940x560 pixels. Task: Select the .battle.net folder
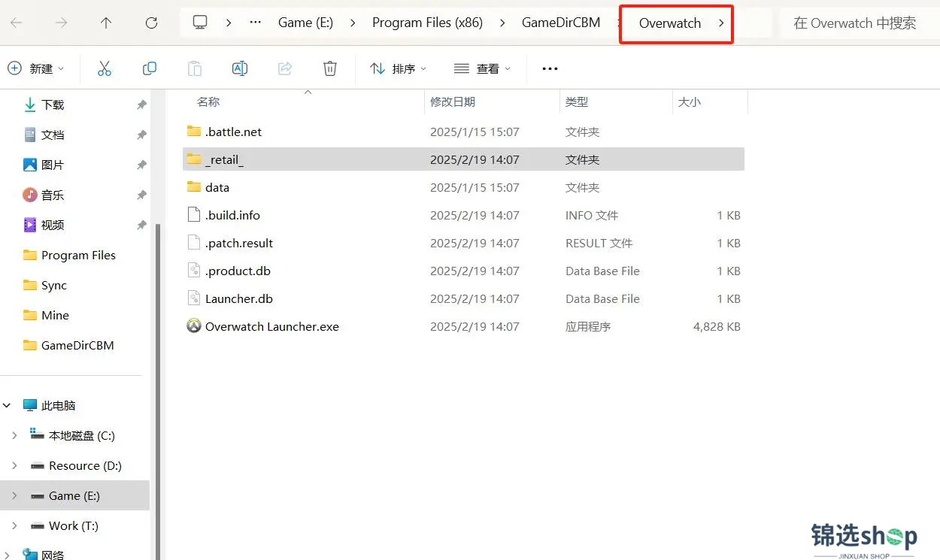(463, 132)
